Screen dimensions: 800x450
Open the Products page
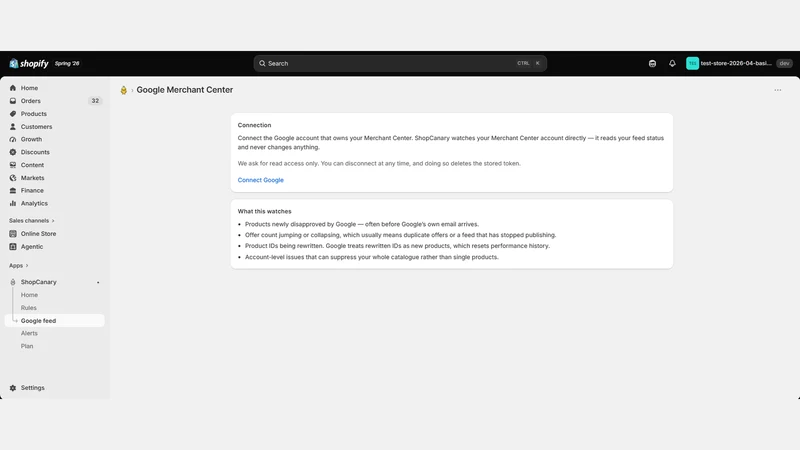pos(34,114)
